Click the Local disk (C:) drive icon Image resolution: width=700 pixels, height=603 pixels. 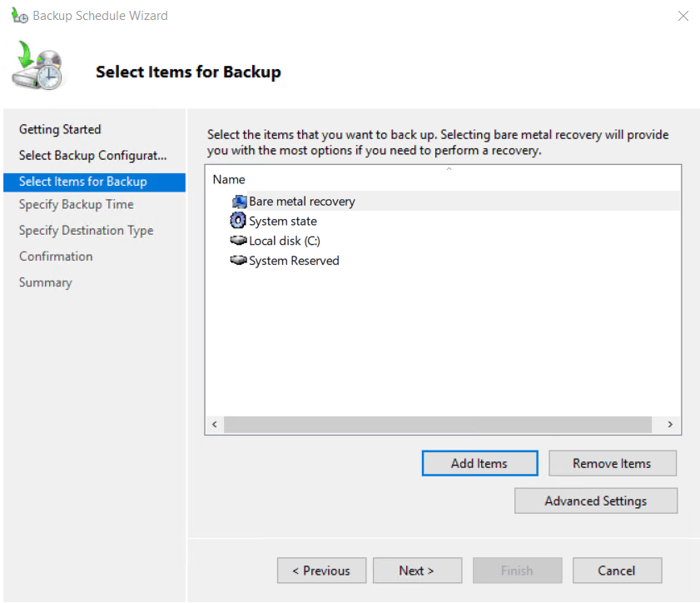click(x=239, y=241)
